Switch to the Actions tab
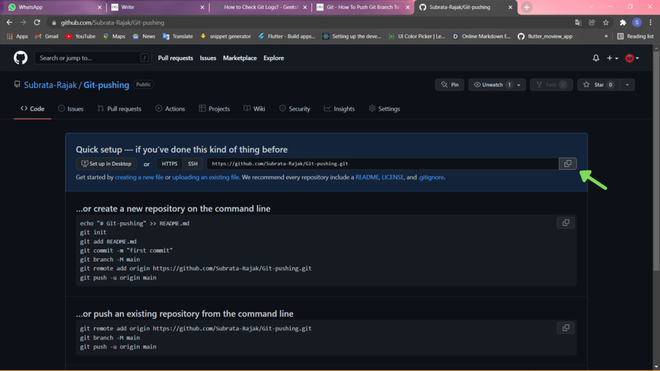660x371 pixels. click(x=170, y=109)
